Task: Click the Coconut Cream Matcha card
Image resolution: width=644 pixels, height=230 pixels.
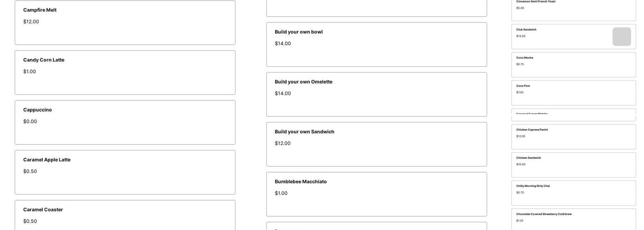Action: coord(573,115)
